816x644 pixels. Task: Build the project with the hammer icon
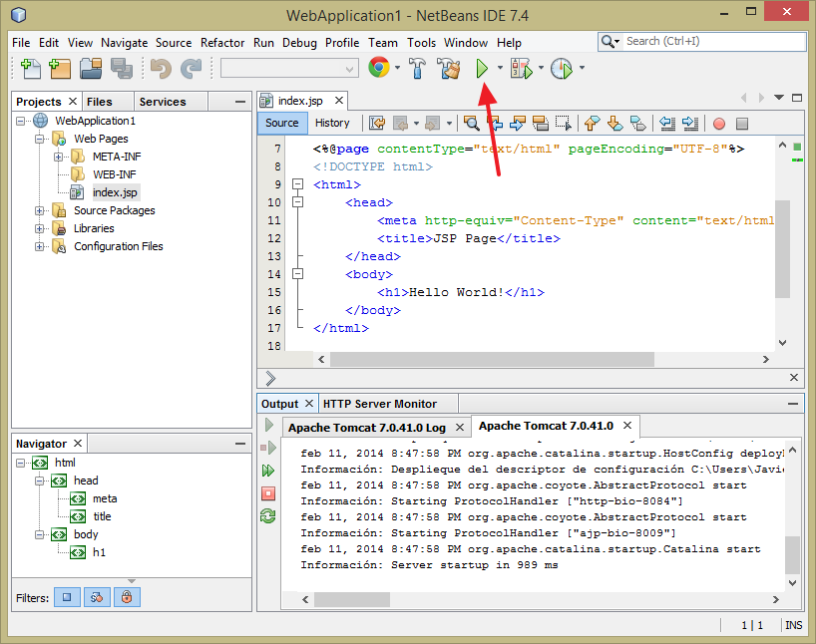pos(419,68)
